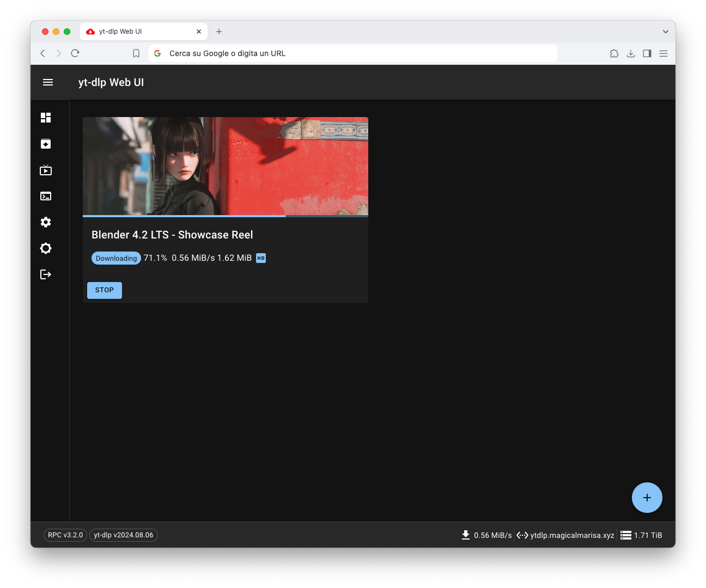Click the add new download button
Viewport: 706px width, 588px height.
point(647,498)
